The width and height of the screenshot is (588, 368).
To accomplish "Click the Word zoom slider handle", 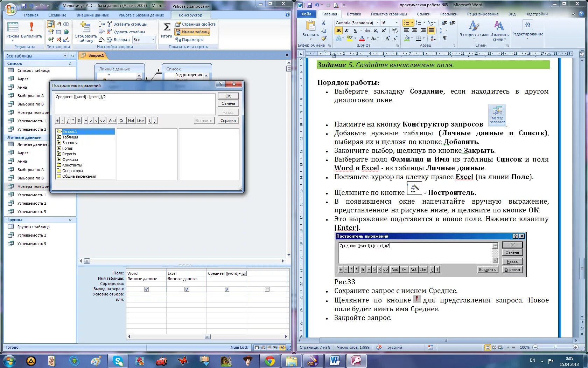I will 555,347.
